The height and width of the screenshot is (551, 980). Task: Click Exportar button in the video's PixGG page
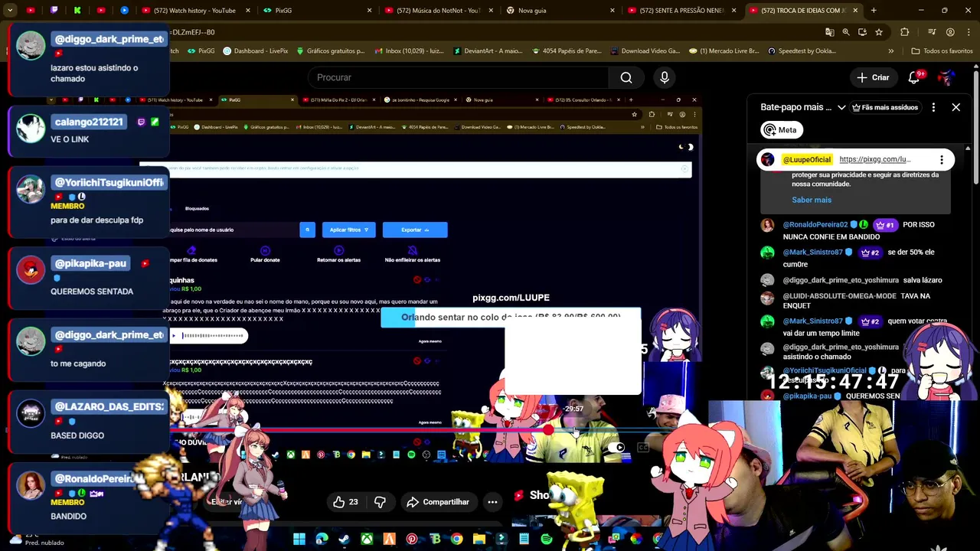coord(415,230)
